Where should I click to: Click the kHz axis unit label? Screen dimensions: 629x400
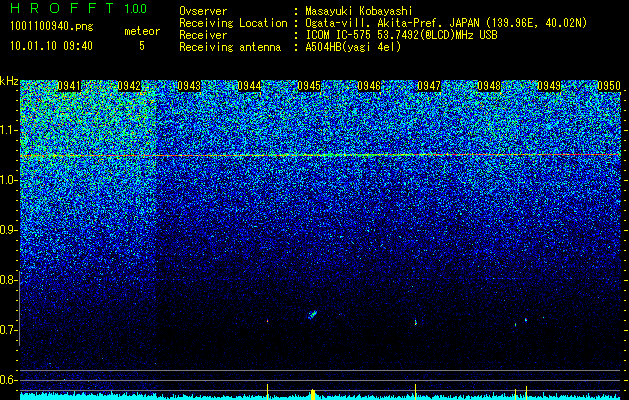9,81
